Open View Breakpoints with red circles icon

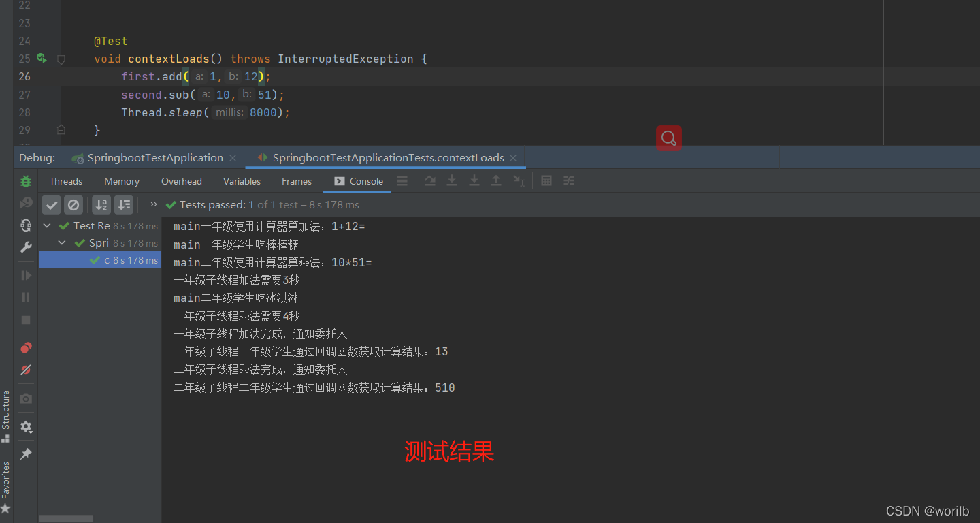click(x=26, y=348)
